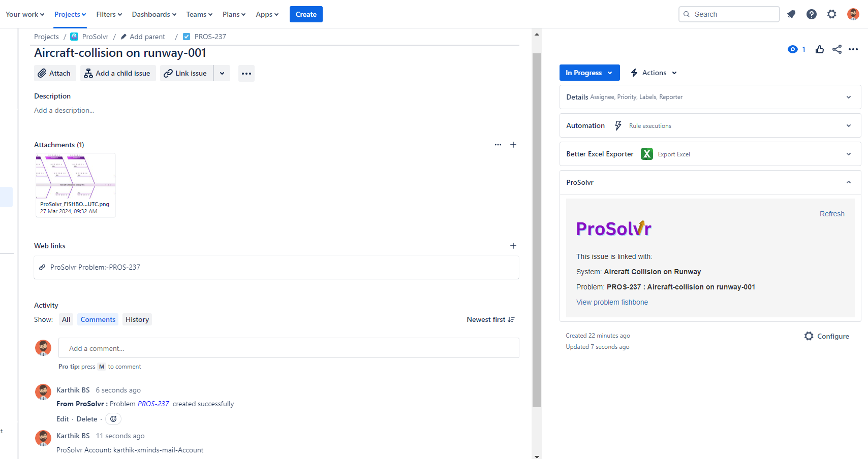Open the help question mark icon

coord(812,14)
